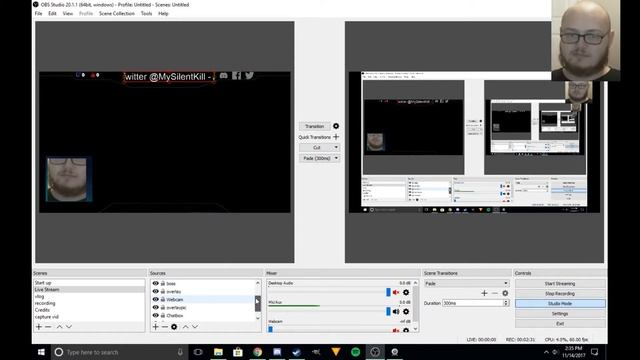This screenshot has height=360, width=640.
Task: Open Spotify from the taskbar
Action: pyautogui.click(x=356, y=352)
